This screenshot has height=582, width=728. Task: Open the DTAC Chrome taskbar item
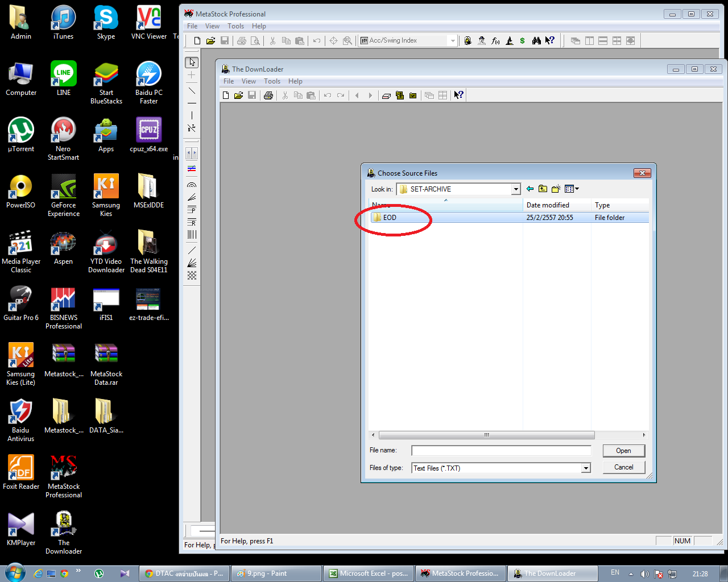click(184, 573)
